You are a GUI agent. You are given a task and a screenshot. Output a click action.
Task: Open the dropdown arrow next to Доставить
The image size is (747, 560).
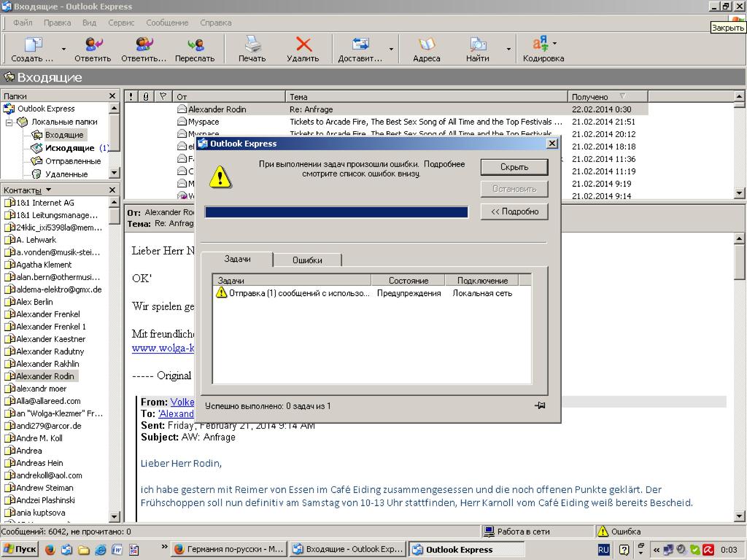391,50
